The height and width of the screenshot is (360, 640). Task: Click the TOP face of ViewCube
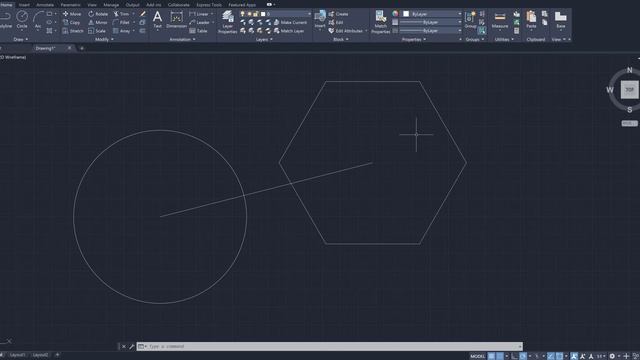coord(629,89)
